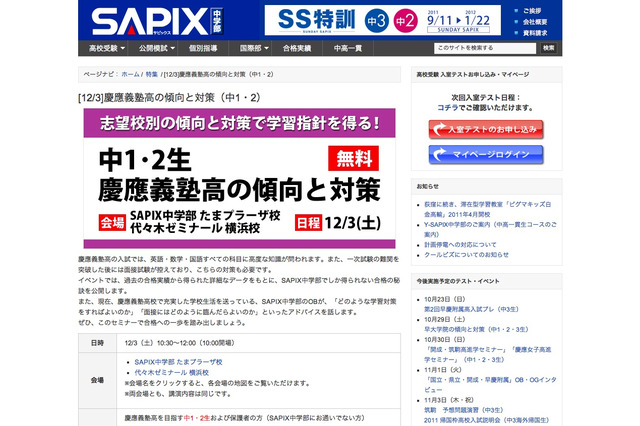Open the 個別指導 menu item
640x426 pixels.
[x=203, y=48]
